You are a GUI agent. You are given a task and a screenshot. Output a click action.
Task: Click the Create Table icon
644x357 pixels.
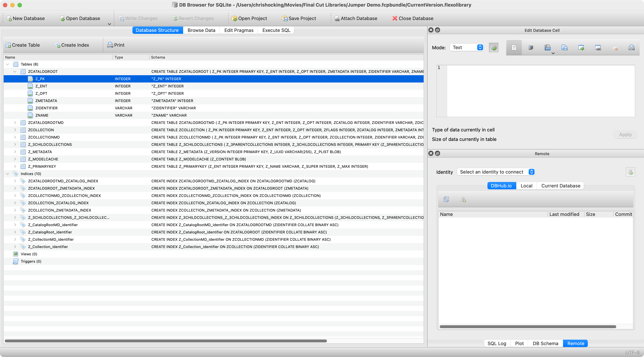pyautogui.click(x=8, y=45)
